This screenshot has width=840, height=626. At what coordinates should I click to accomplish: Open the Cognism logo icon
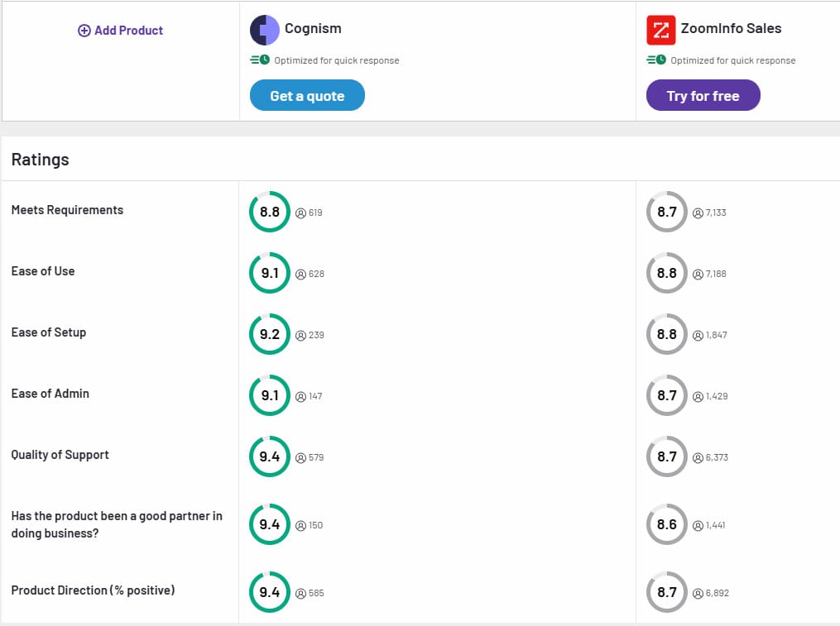point(265,30)
